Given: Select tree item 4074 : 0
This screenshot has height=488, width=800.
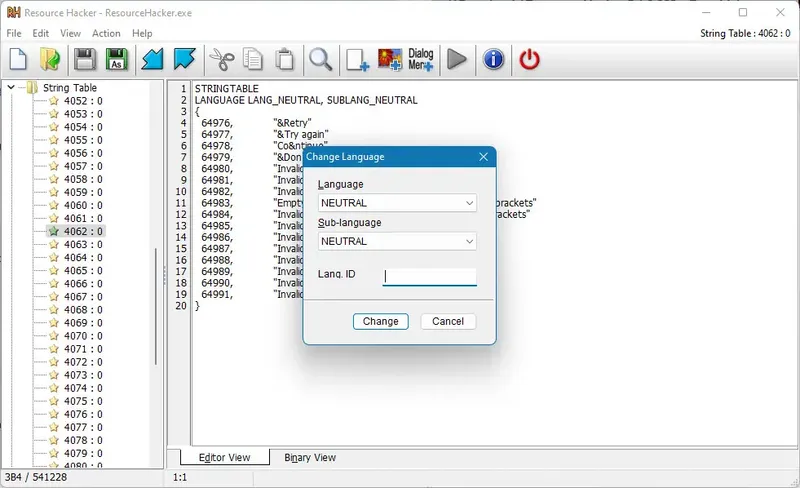Looking at the screenshot, I should (83, 388).
